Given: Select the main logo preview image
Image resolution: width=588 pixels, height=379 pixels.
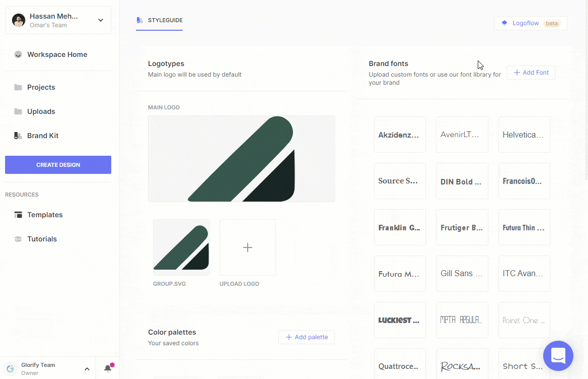Looking at the screenshot, I should pyautogui.click(x=242, y=159).
